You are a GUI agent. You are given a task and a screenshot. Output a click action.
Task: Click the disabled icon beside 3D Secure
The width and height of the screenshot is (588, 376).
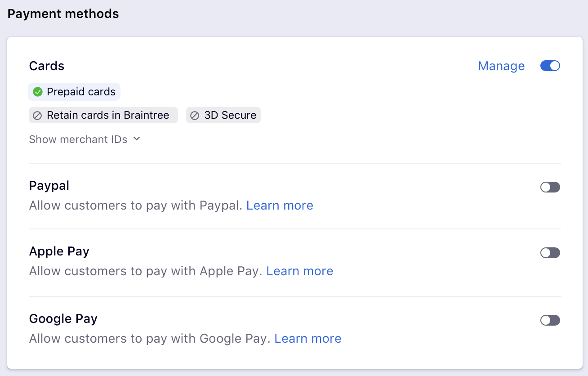point(195,116)
